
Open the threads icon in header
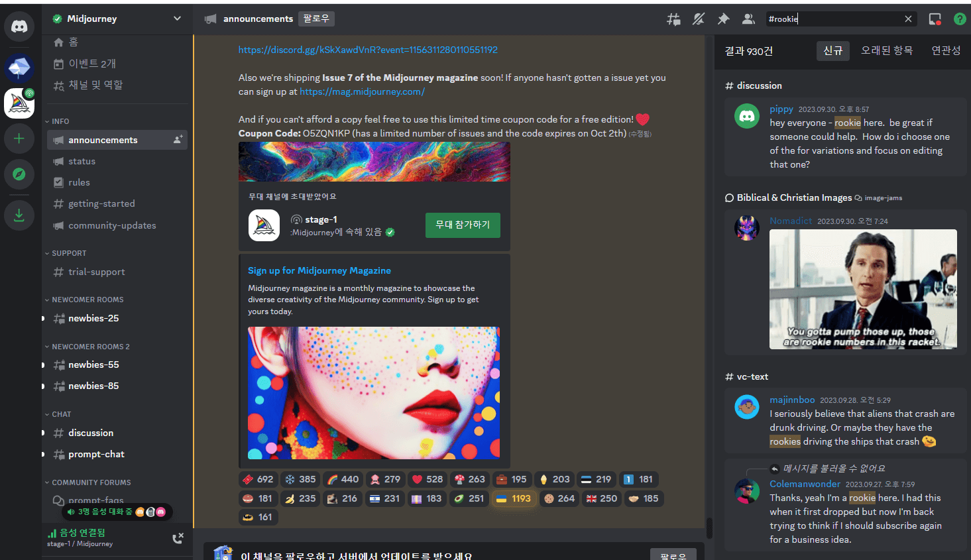(x=673, y=19)
